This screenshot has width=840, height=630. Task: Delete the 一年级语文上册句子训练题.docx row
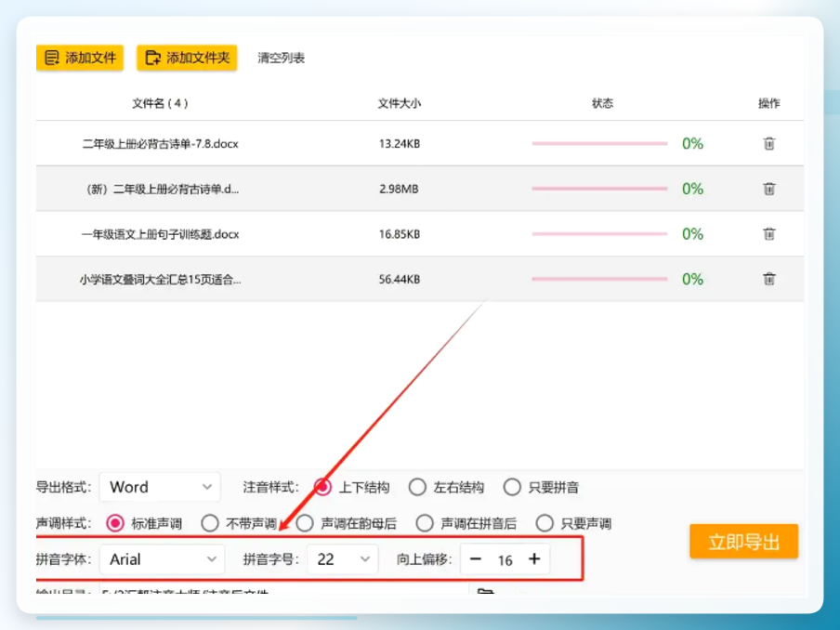tap(768, 233)
